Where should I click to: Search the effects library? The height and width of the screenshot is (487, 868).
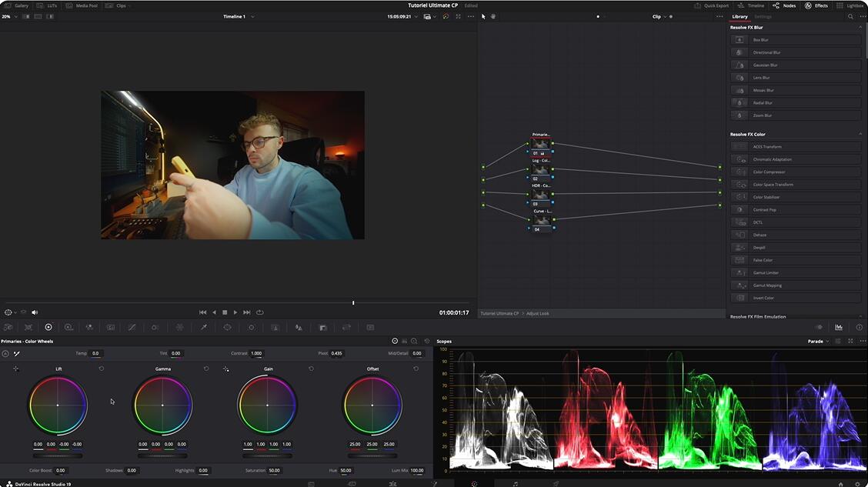850,16
